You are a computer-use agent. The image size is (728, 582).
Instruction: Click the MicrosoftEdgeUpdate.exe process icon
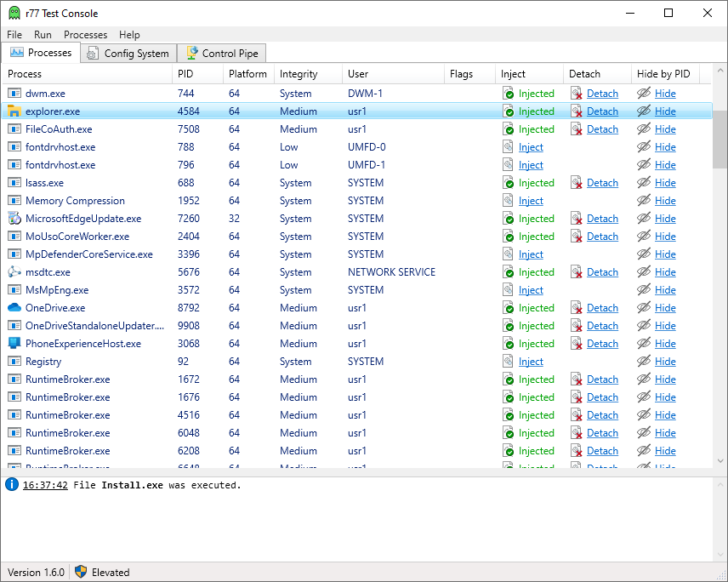click(x=14, y=219)
